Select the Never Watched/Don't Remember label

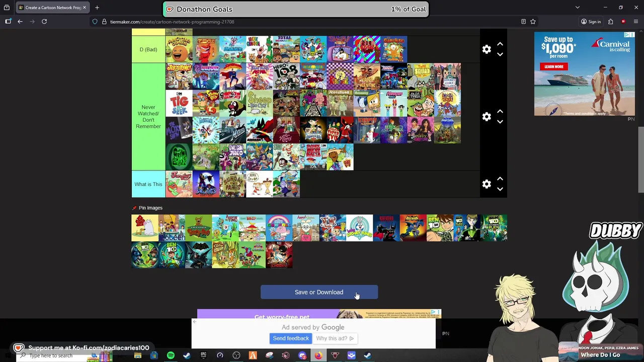coord(148,117)
